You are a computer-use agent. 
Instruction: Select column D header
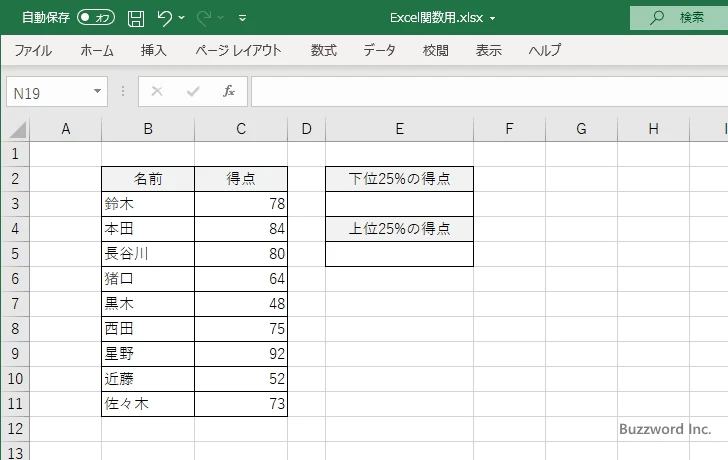coord(306,129)
